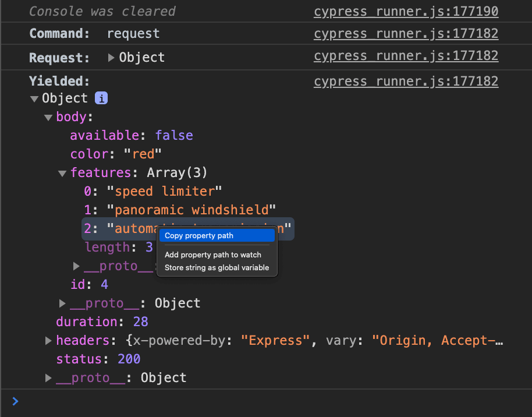The width and height of the screenshot is (532, 417).
Task: Click the blue console prompt chevron
Action: coord(15,401)
